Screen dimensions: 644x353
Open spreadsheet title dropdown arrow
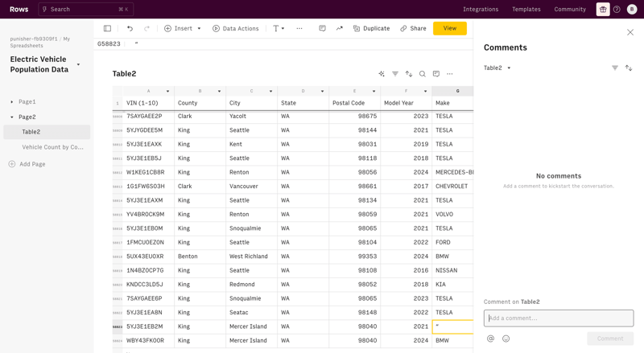[x=78, y=64]
